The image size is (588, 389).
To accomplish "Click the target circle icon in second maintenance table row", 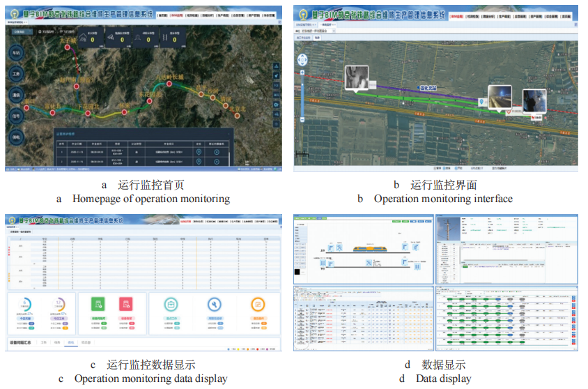I will tap(217, 161).
